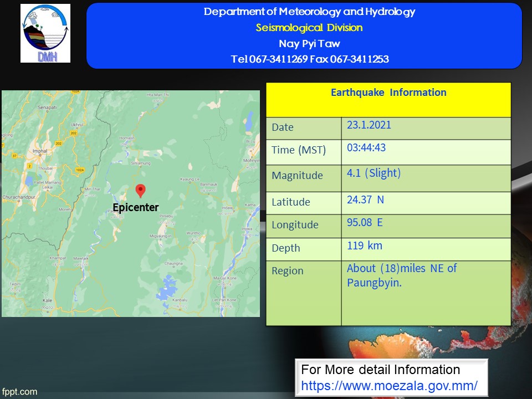Click the DMH logo image
Image resolution: width=532 pixels, height=399 pixels.
pos(45,33)
